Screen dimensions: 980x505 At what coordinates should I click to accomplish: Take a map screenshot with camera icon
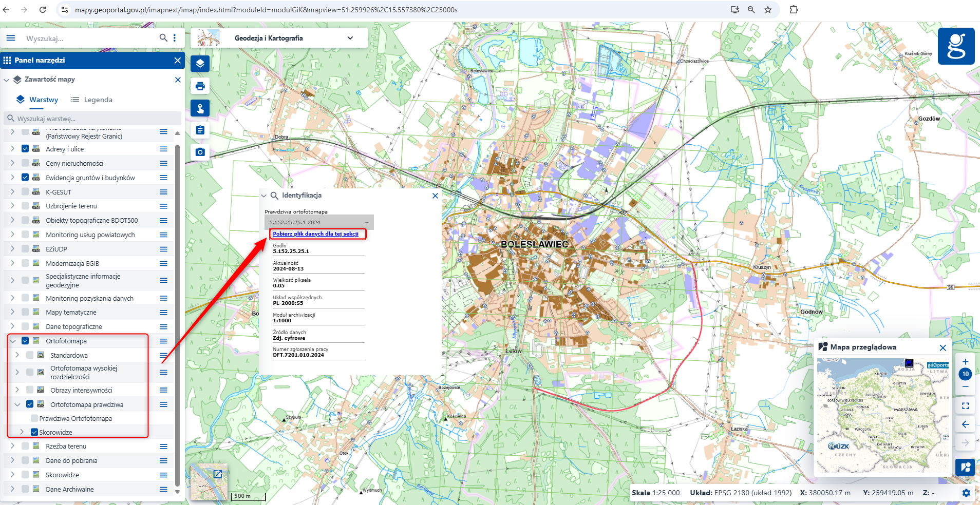pyautogui.click(x=200, y=152)
